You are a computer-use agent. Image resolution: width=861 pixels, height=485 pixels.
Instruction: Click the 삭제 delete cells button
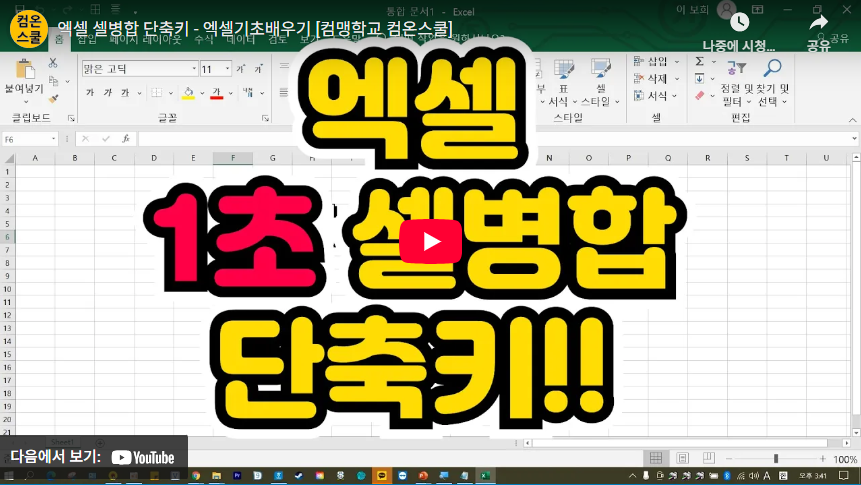pos(656,79)
